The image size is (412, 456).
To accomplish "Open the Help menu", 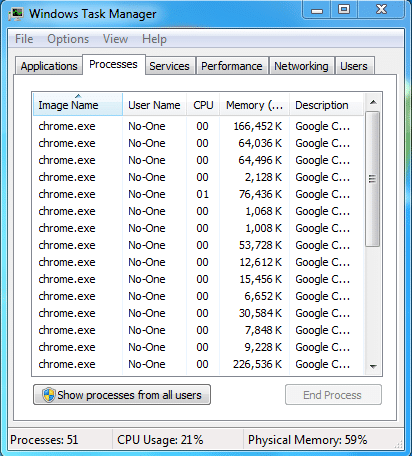I will [154, 39].
